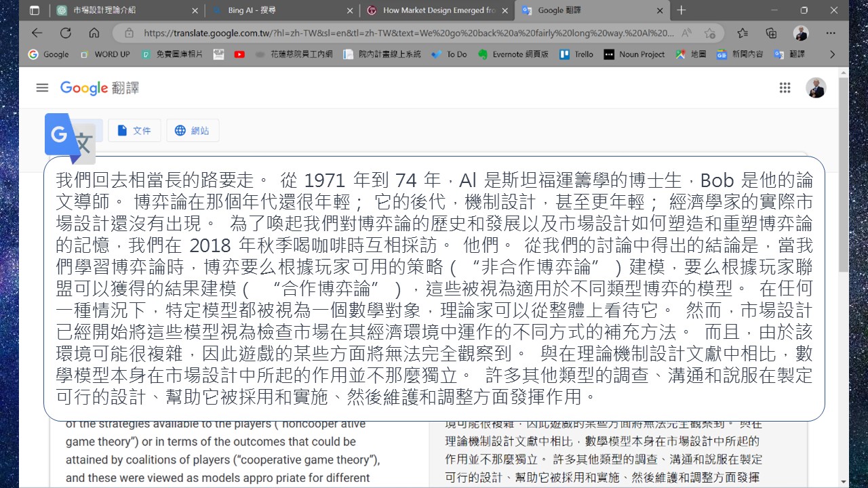Open the tab actions menu
This screenshot has height=488, width=868.
(x=35, y=10)
